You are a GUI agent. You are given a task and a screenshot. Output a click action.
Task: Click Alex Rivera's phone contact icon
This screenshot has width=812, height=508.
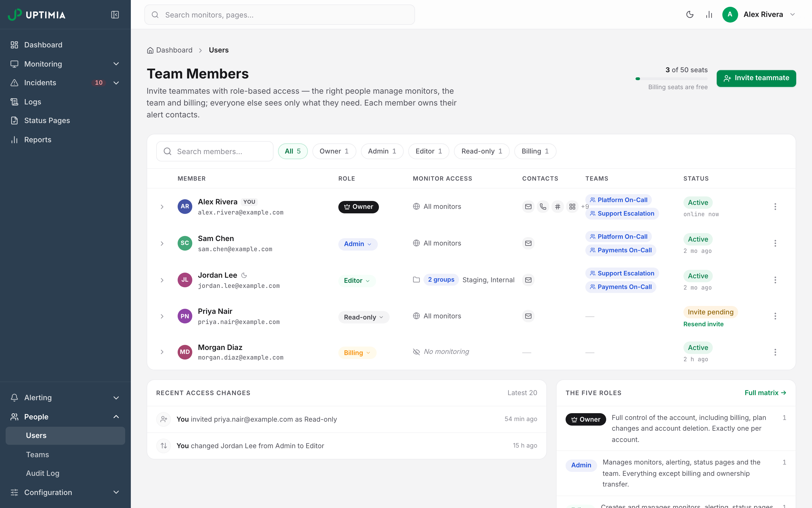coord(543,207)
